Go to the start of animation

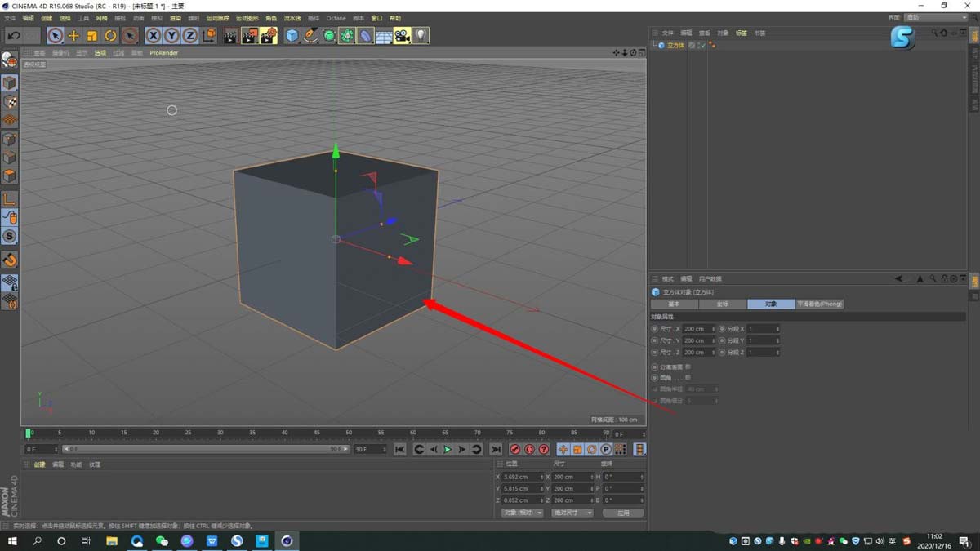click(x=399, y=450)
